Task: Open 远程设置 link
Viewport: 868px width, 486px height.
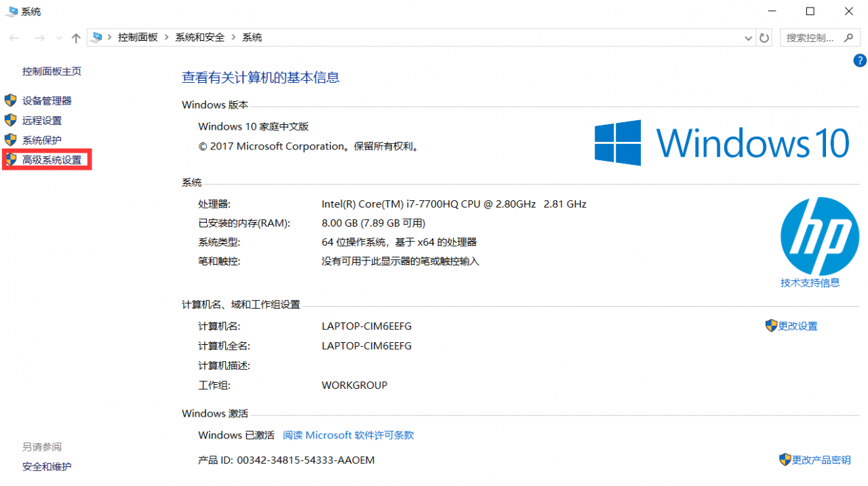Action: click(42, 120)
